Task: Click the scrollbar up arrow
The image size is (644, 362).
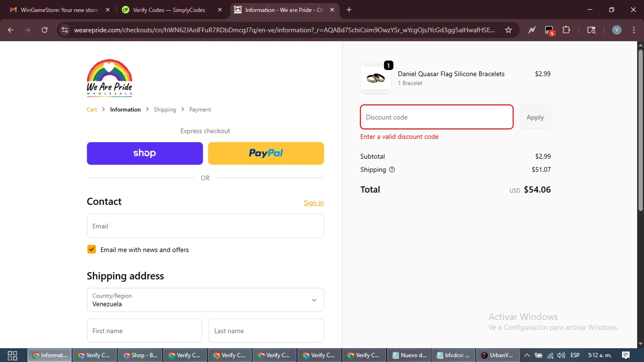Action: (641, 45)
